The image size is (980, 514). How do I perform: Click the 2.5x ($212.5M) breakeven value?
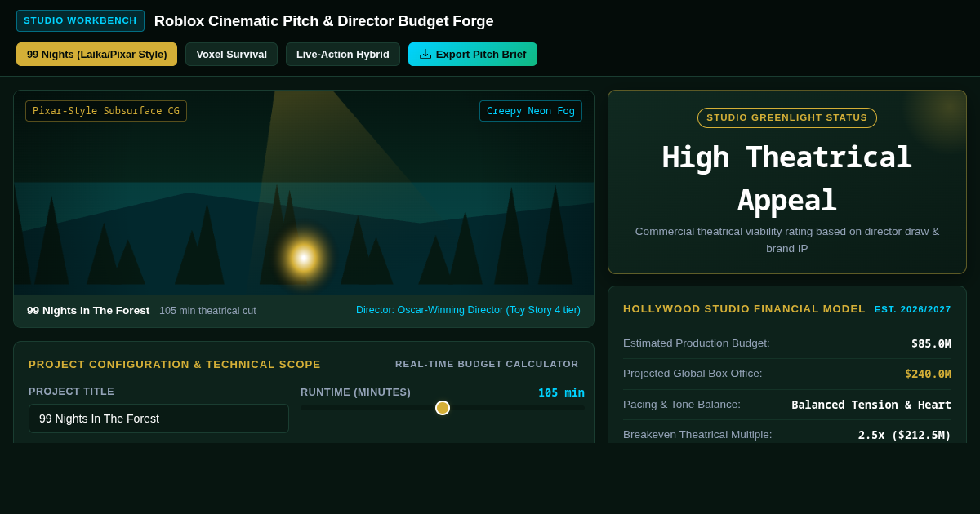pos(905,435)
